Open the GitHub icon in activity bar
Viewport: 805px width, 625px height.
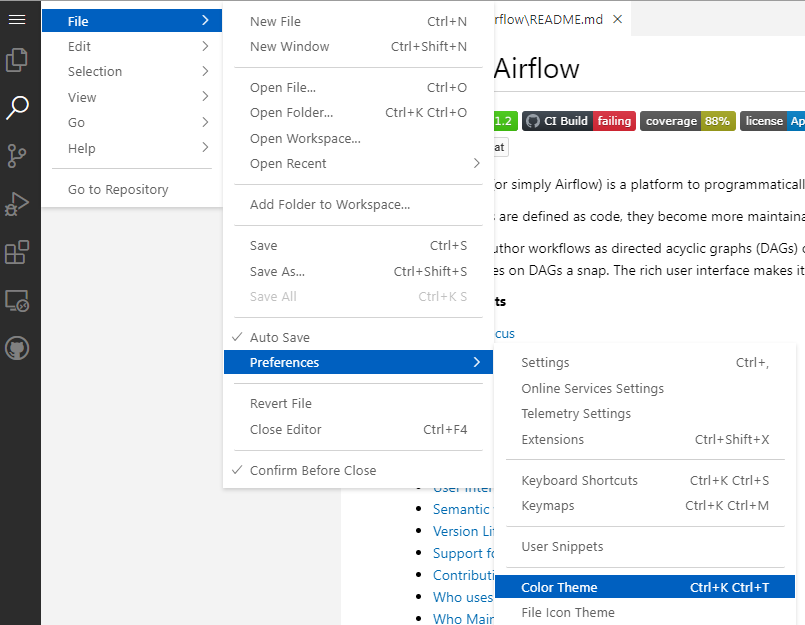(x=17, y=349)
